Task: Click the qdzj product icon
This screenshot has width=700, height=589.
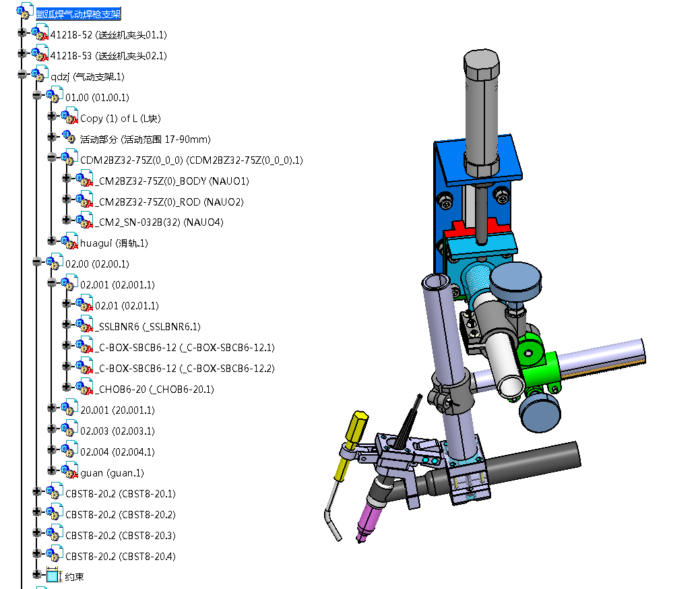Action: coord(40,74)
